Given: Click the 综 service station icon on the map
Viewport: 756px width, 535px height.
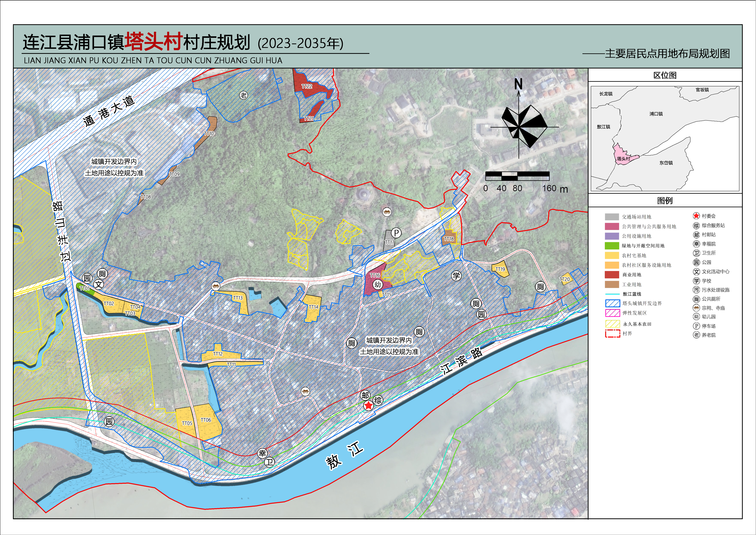Looking at the screenshot, I should [x=378, y=400].
